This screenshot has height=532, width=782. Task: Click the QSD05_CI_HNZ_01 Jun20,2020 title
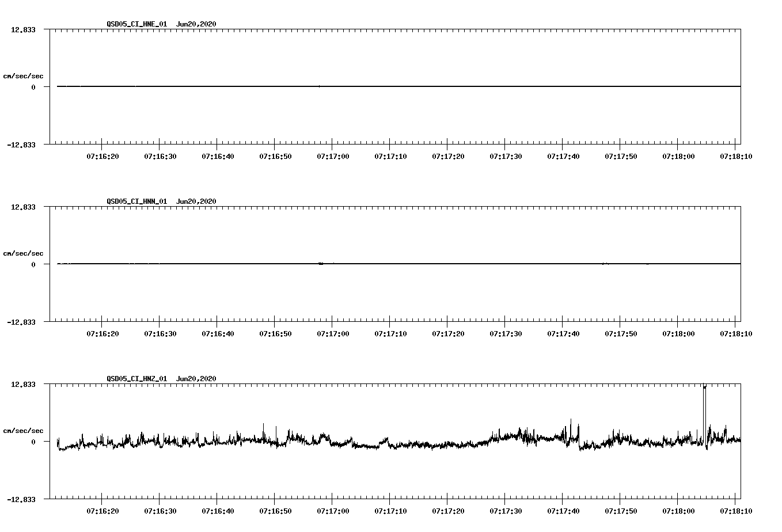(161, 379)
